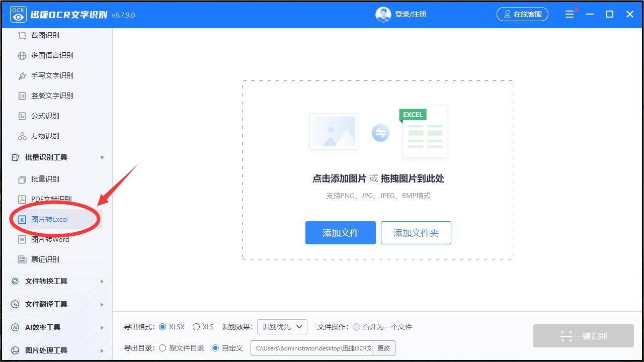Go to 票证识别 sidebar item
This screenshot has height=362, width=644.
coord(45,259)
